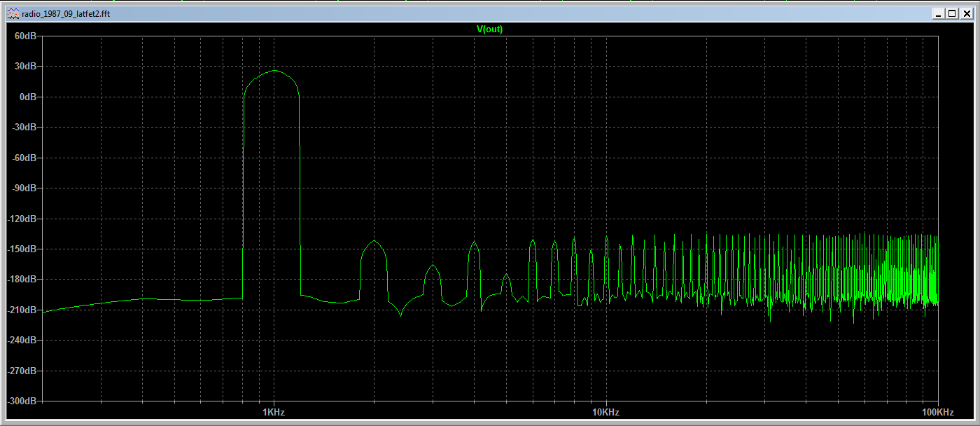This screenshot has height=426, width=980.
Task: Click the radio_1987_09_latfet2.fft window title
Action: 66,13
